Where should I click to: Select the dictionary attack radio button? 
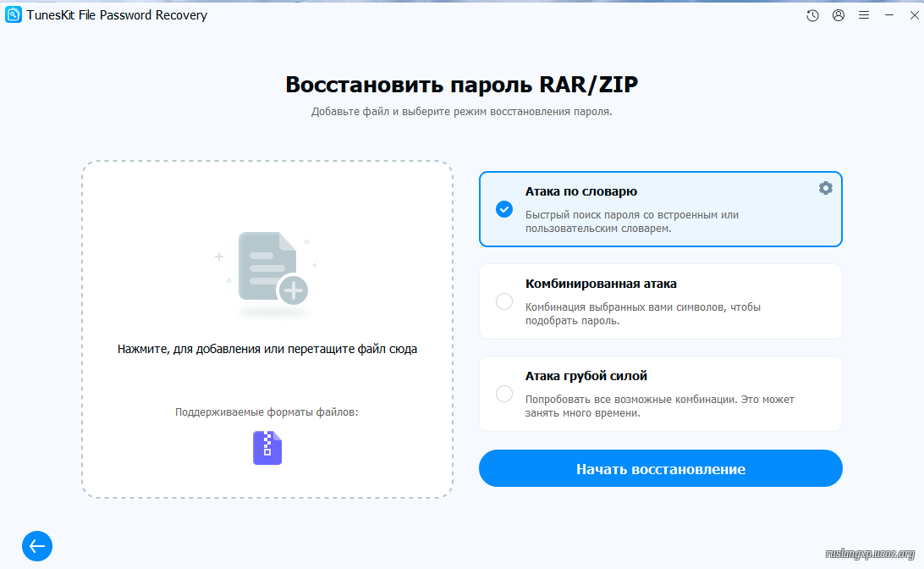coord(504,209)
